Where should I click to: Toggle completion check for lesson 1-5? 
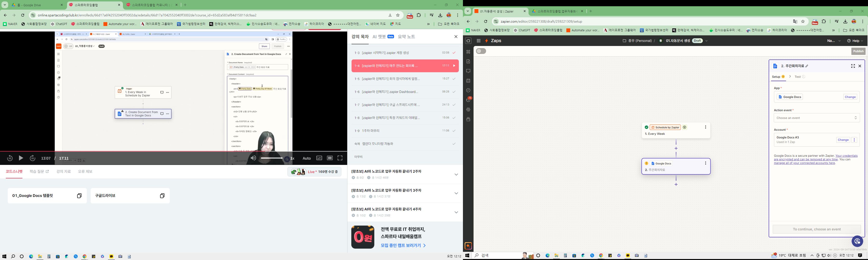[x=454, y=79]
